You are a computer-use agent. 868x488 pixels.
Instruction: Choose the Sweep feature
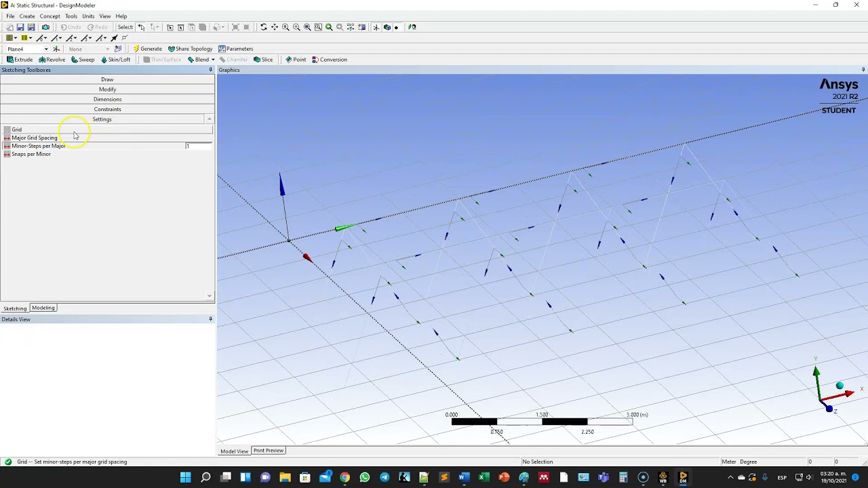[x=83, y=60]
